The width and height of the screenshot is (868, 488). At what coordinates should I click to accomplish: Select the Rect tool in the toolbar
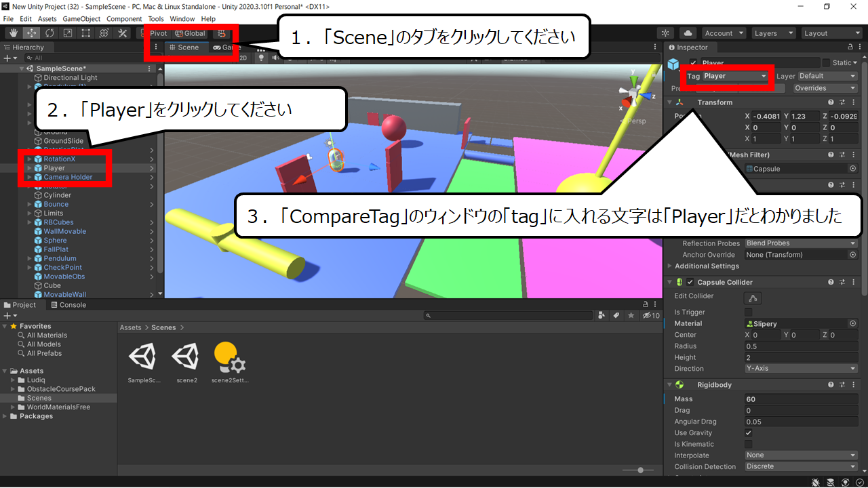86,33
